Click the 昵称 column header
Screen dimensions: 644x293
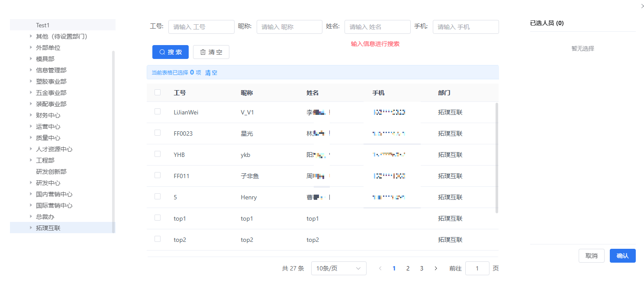(x=247, y=93)
